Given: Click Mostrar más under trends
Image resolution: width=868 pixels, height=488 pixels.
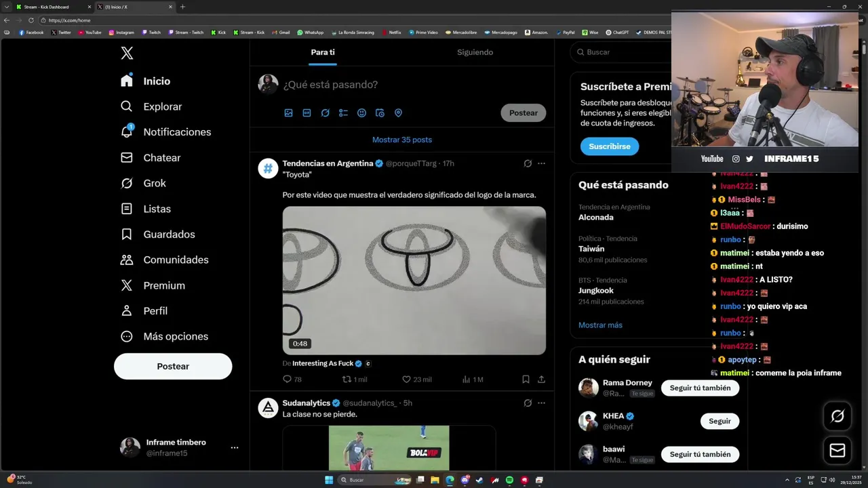Looking at the screenshot, I should click(600, 325).
